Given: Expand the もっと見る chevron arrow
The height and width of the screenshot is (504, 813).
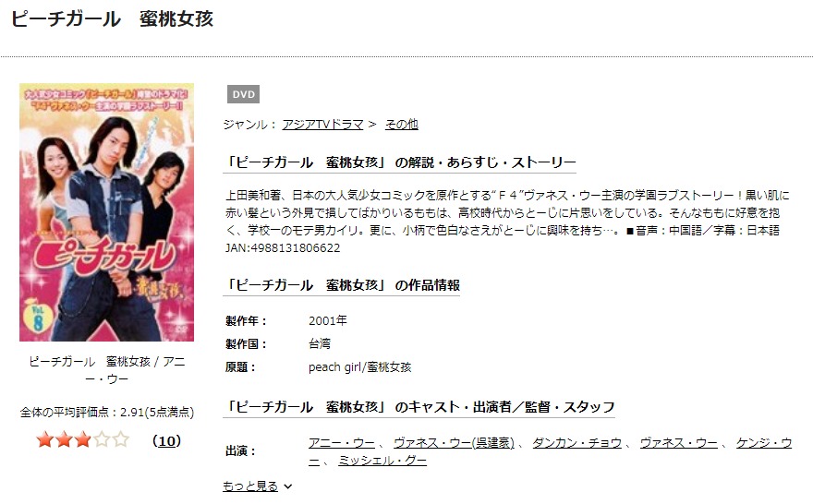Looking at the screenshot, I should (287, 486).
